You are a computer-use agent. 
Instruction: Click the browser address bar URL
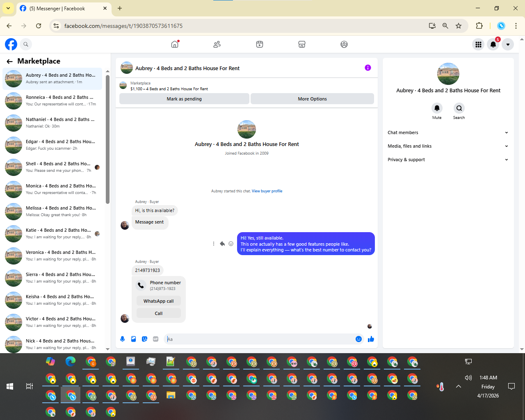pos(123,26)
